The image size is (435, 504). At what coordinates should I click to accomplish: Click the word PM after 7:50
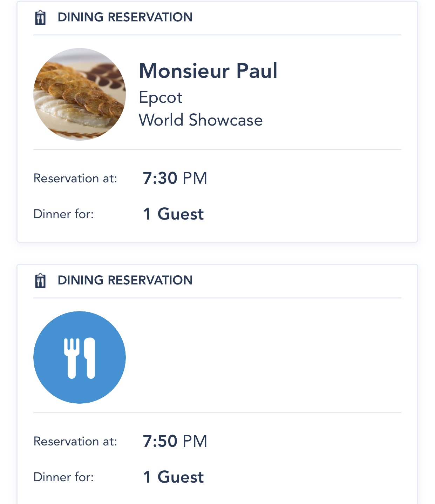[195, 441]
